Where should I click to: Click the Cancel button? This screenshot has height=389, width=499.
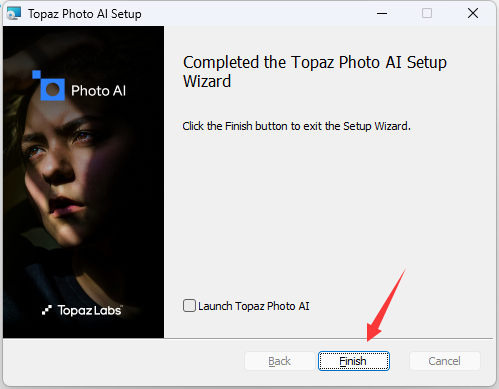(x=445, y=361)
